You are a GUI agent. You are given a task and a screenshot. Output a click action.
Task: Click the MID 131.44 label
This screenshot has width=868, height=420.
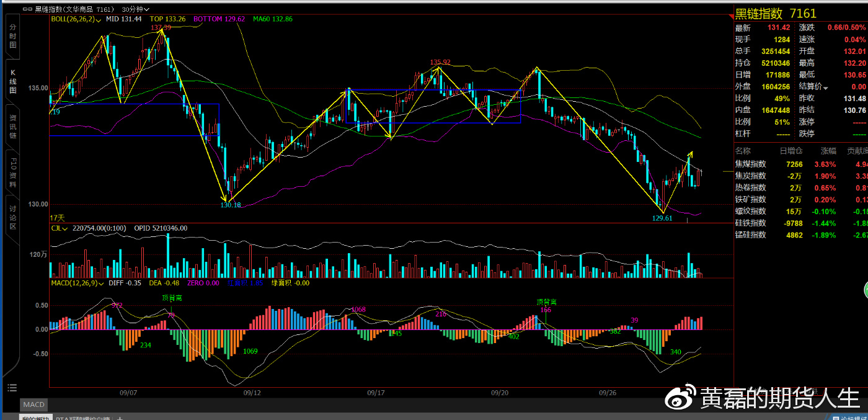(x=124, y=19)
